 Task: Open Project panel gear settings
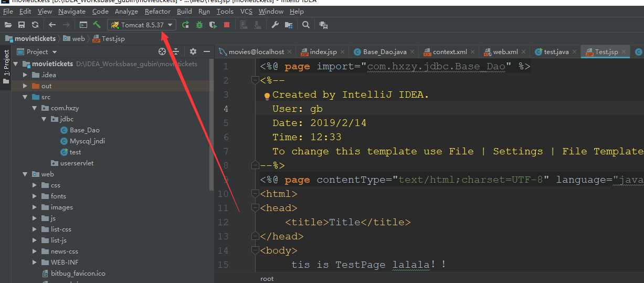pos(193,51)
